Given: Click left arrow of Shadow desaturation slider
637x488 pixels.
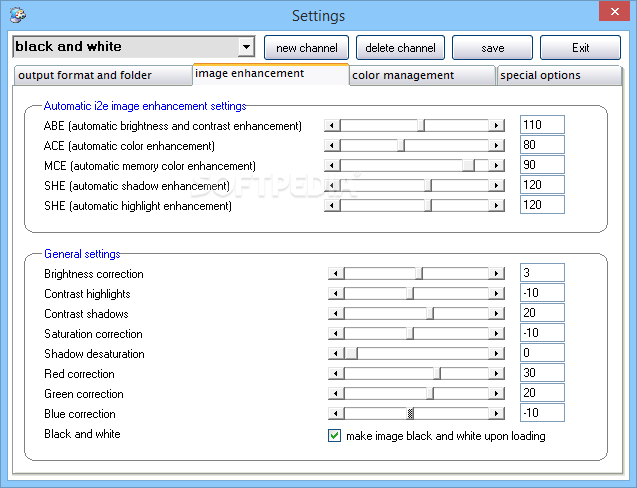Looking at the screenshot, I should tap(336, 354).
